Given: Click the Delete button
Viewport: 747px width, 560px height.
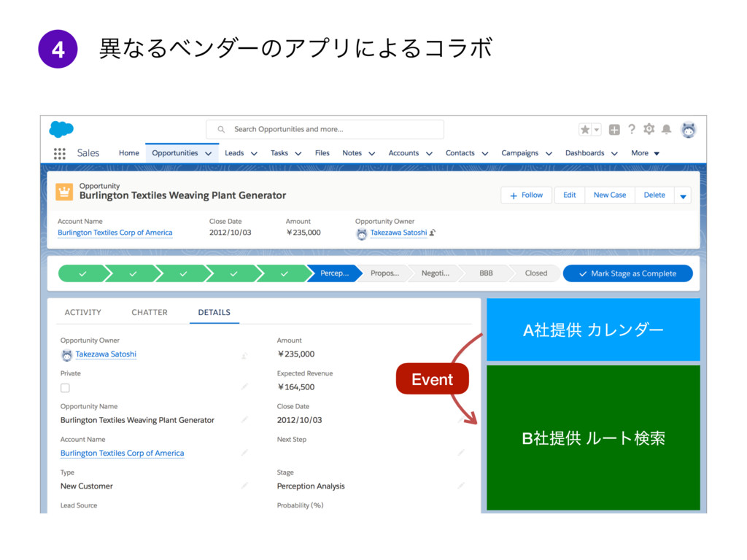Looking at the screenshot, I should coord(654,195).
